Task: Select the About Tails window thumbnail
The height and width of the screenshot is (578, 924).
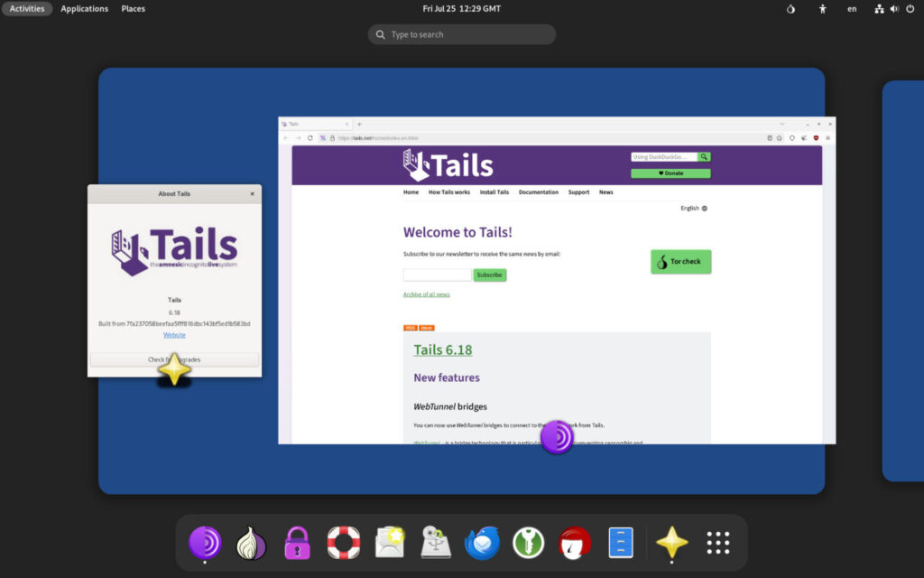Action: tap(174, 280)
